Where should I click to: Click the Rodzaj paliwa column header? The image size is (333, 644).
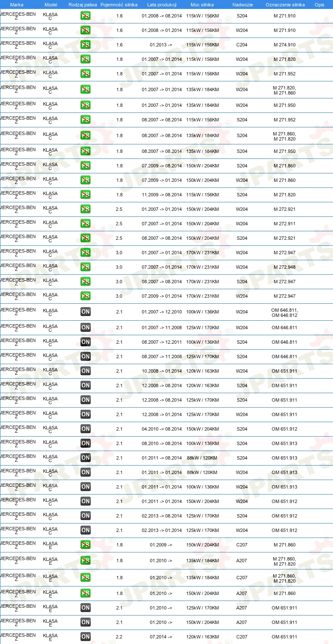click(83, 5)
